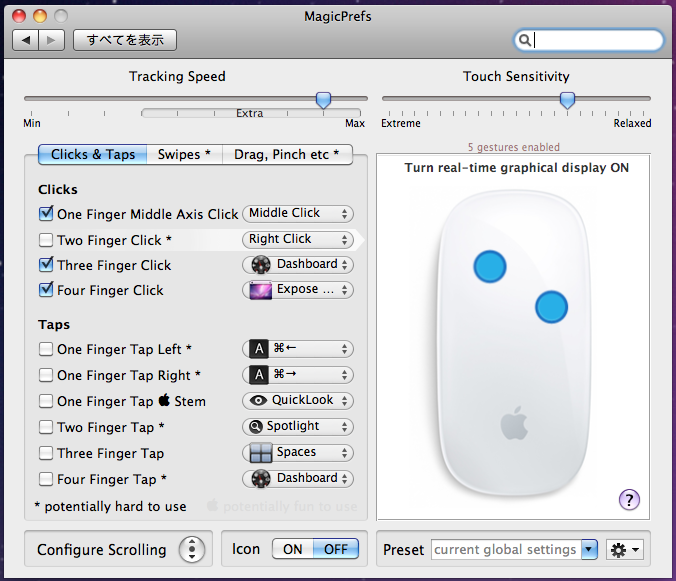Switch menu bar Icon to OFF
Viewport: 676px width, 581px height.
click(x=336, y=549)
